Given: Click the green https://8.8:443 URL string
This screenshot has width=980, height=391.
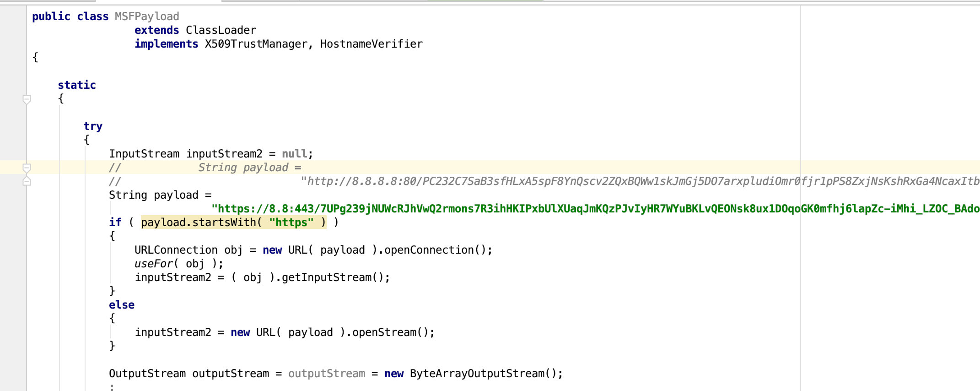Looking at the screenshot, I should point(596,209).
